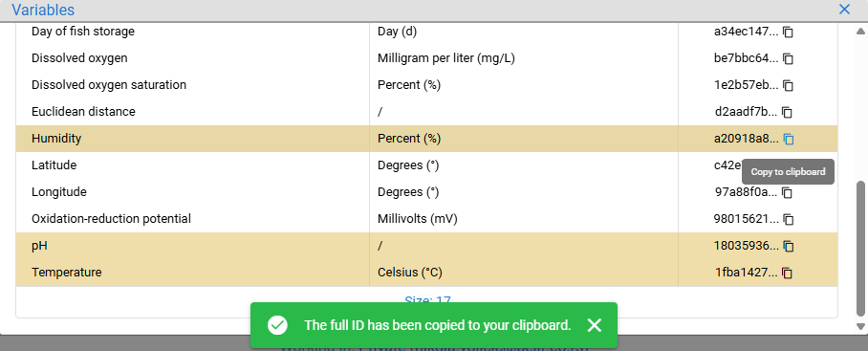868x351 pixels.
Task: Close the Variables dialog
Action: pyautogui.click(x=844, y=10)
